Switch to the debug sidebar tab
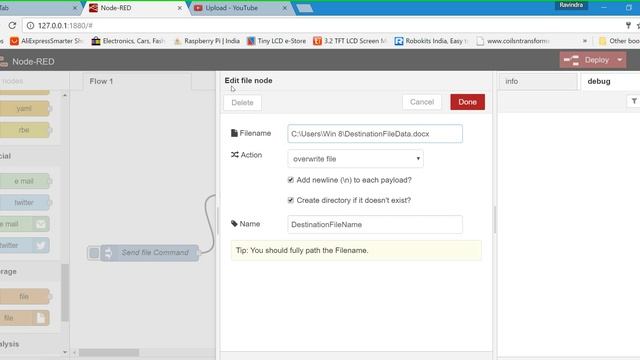This screenshot has width=640, height=360. [609, 81]
